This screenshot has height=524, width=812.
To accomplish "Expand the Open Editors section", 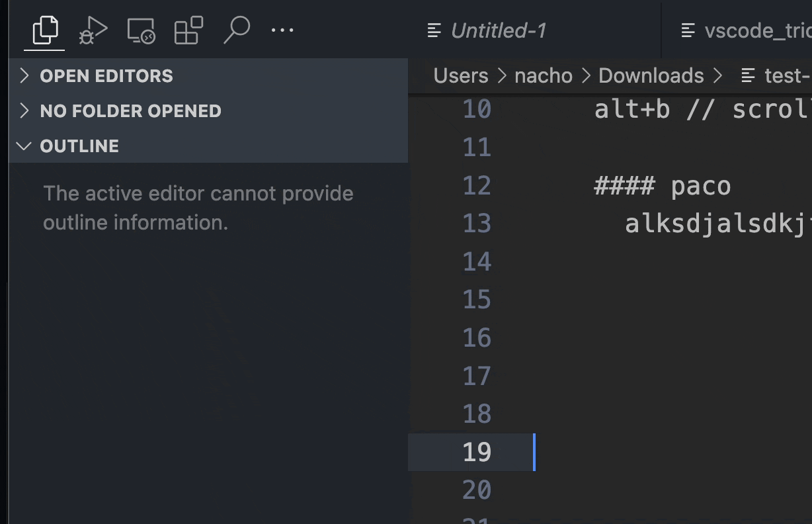I will (106, 75).
